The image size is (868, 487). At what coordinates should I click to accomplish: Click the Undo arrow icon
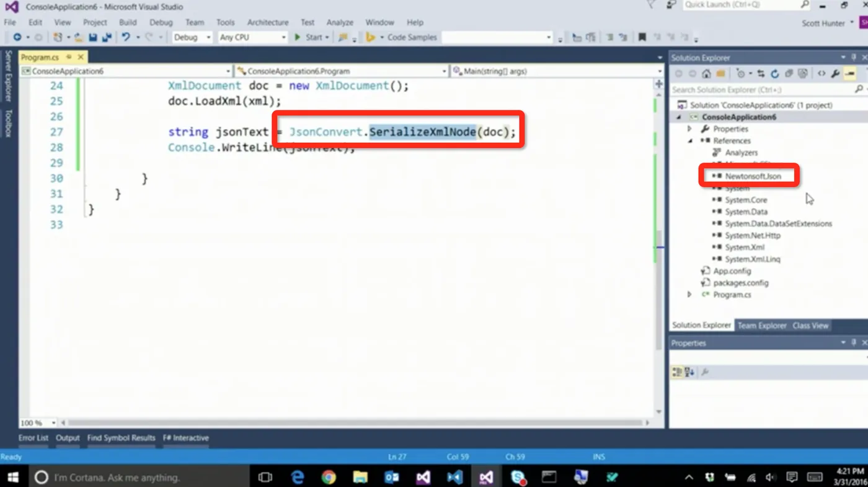pyautogui.click(x=126, y=37)
